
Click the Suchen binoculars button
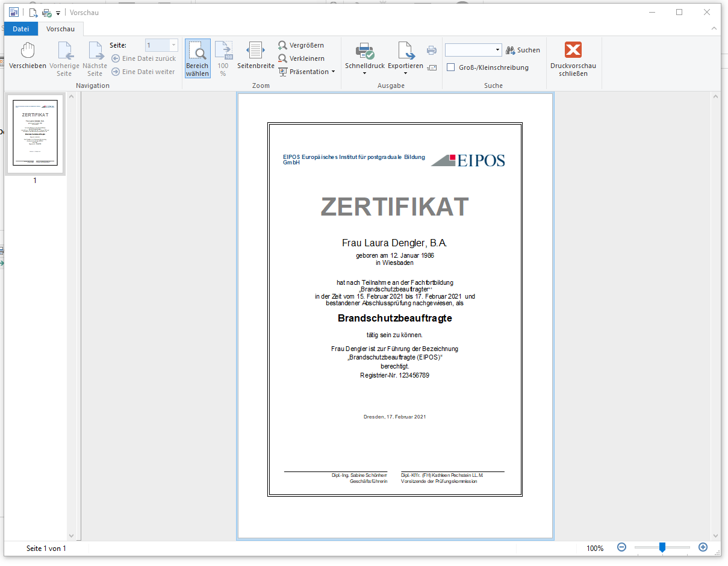coord(523,50)
